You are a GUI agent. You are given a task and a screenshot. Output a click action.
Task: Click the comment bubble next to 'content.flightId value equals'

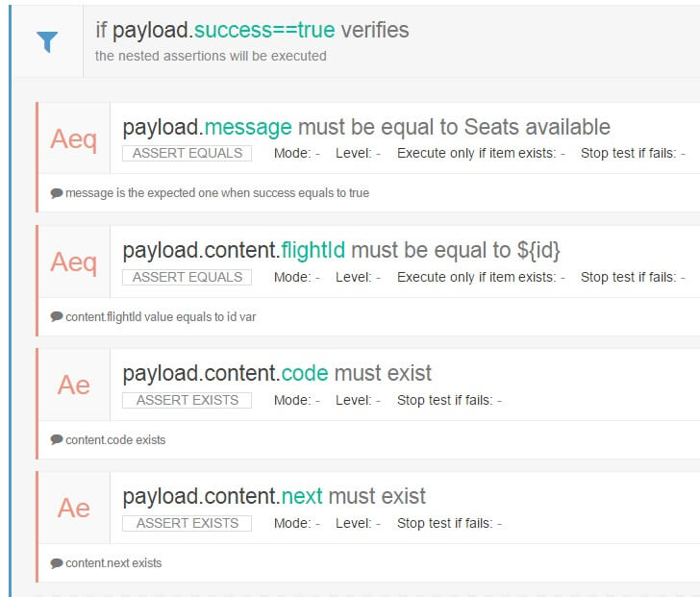pos(57,316)
